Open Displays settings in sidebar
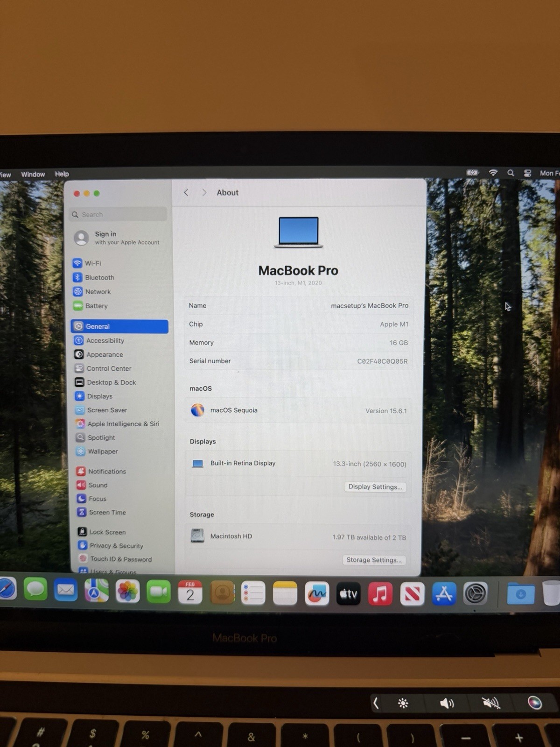The width and height of the screenshot is (560, 747). [x=94, y=396]
